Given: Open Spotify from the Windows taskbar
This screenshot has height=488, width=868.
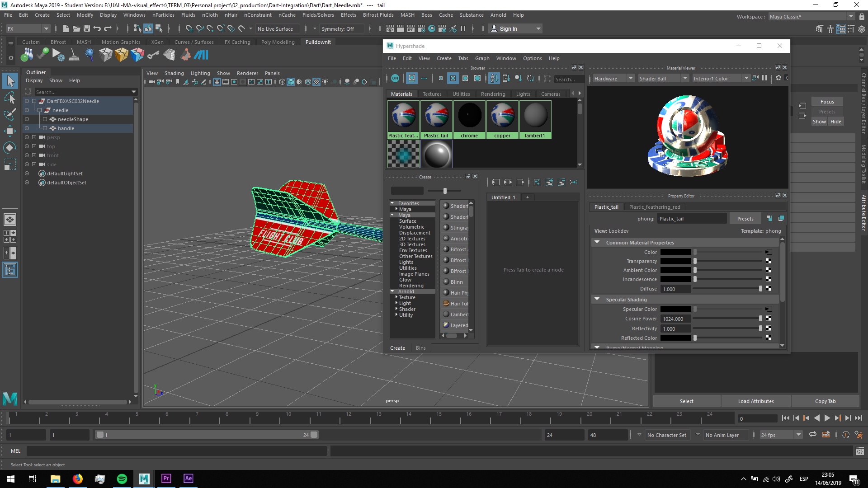Looking at the screenshot, I should click(122, 479).
